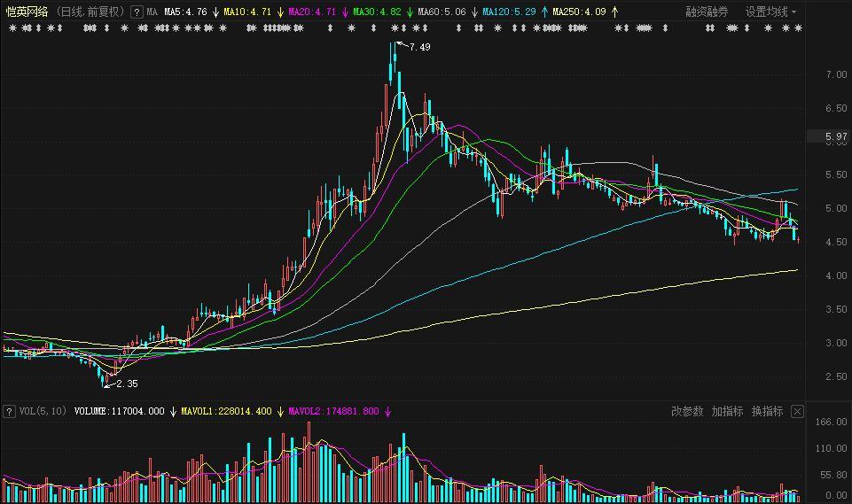This screenshot has height=504, width=852.
Task: Click 换指标 to switch indicator
Action: pos(767,411)
